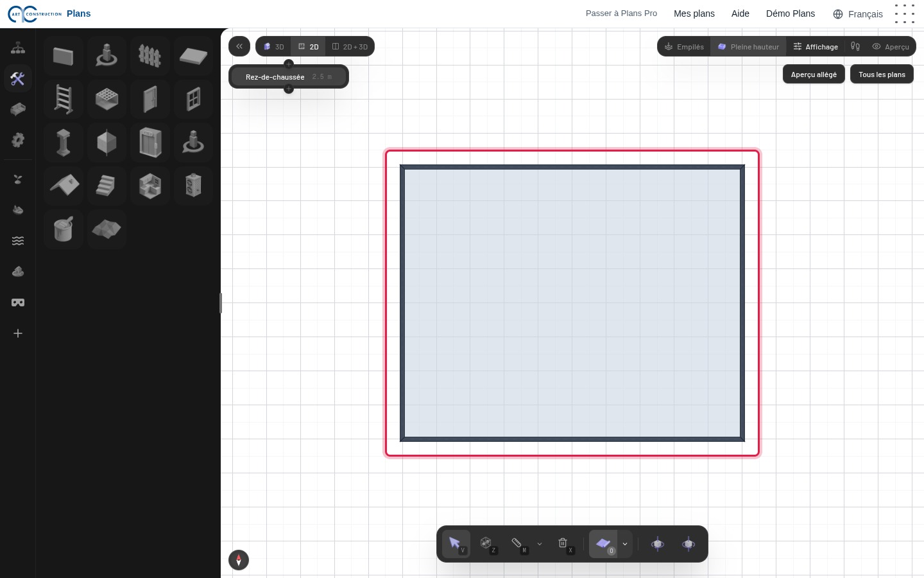Switch to the 2D+3D view tab
924x578 pixels.
(x=350, y=46)
